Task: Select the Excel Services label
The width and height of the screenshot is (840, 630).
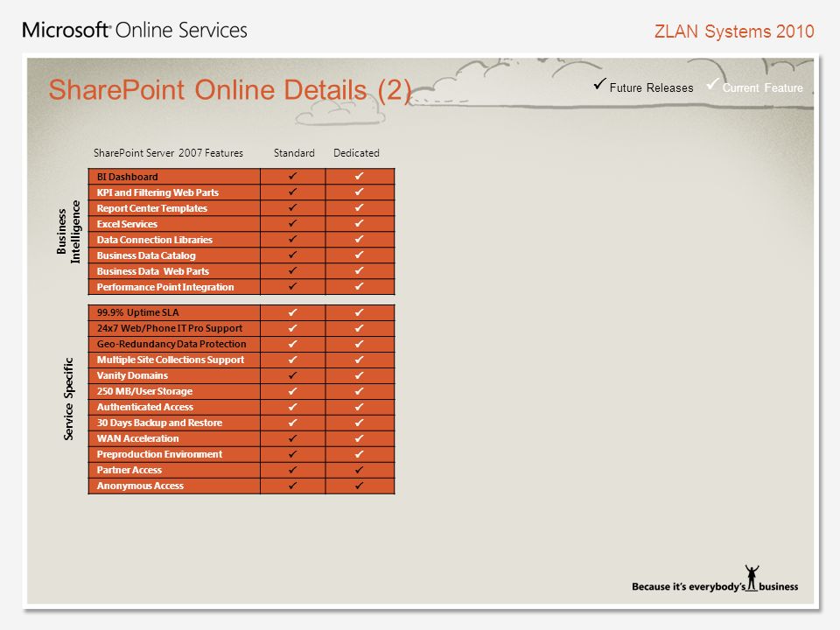Action: [x=127, y=224]
